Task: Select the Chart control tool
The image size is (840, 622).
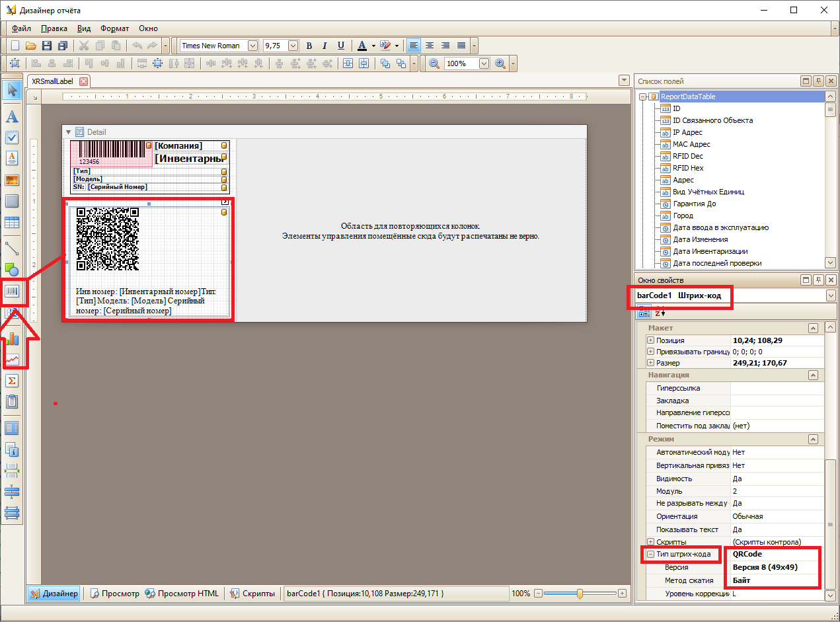Action: tap(12, 340)
